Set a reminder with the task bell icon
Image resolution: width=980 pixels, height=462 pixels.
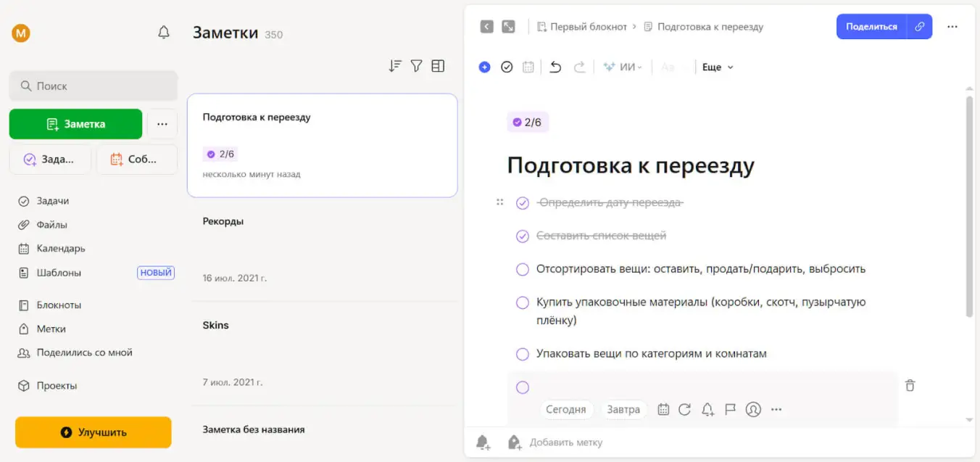coord(707,410)
